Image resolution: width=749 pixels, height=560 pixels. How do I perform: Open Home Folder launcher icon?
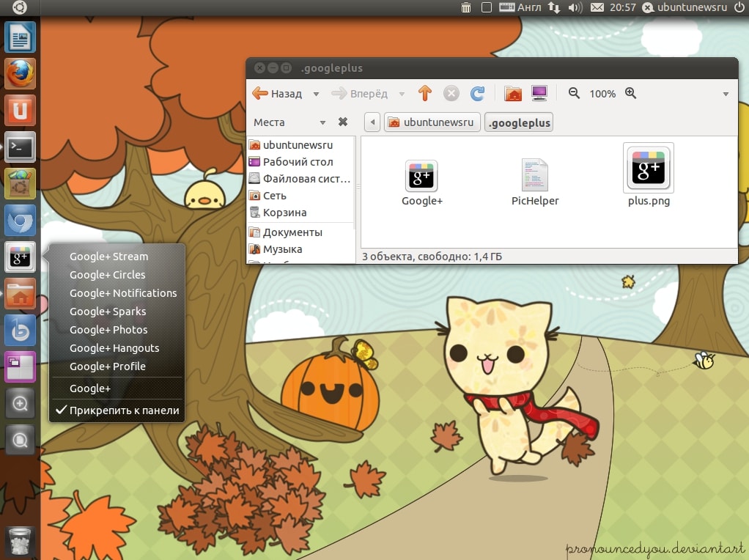pyautogui.click(x=20, y=294)
